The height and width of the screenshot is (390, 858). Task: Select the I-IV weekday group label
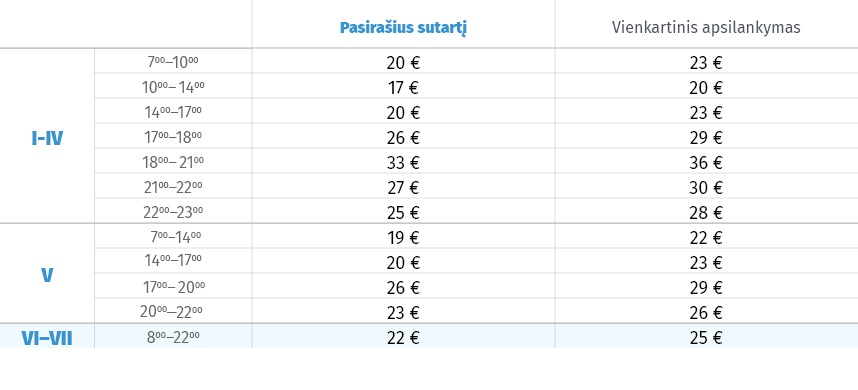coord(48,138)
